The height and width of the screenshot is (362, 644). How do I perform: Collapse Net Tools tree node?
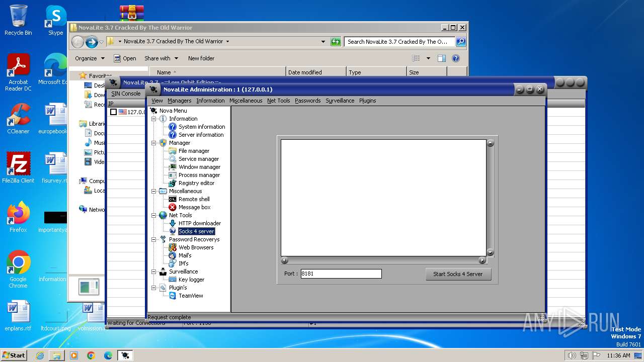pos(154,215)
